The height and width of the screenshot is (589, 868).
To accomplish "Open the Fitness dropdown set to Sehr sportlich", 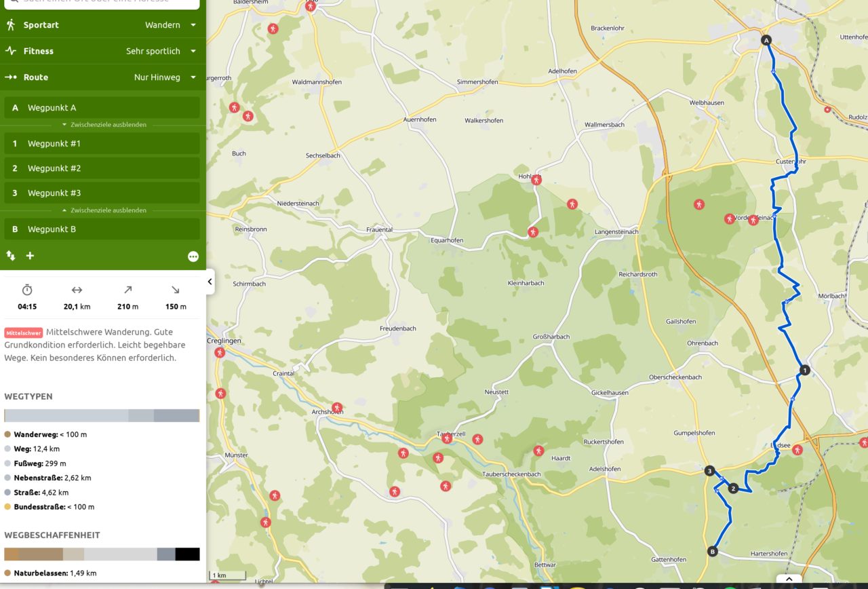I will pyautogui.click(x=161, y=51).
